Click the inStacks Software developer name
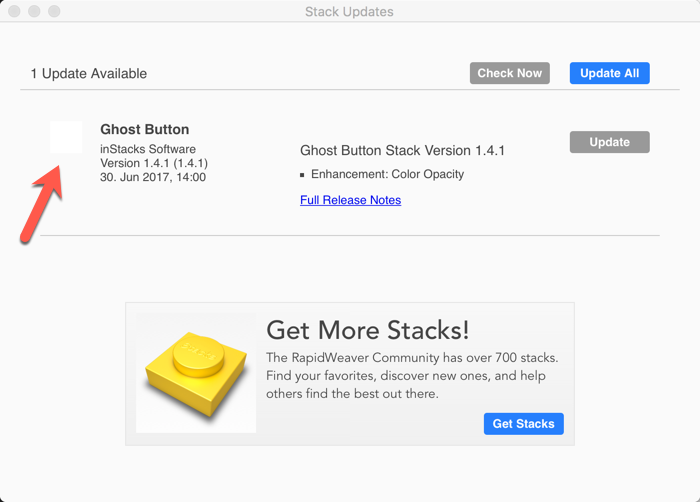700x502 pixels. pyautogui.click(x=148, y=149)
